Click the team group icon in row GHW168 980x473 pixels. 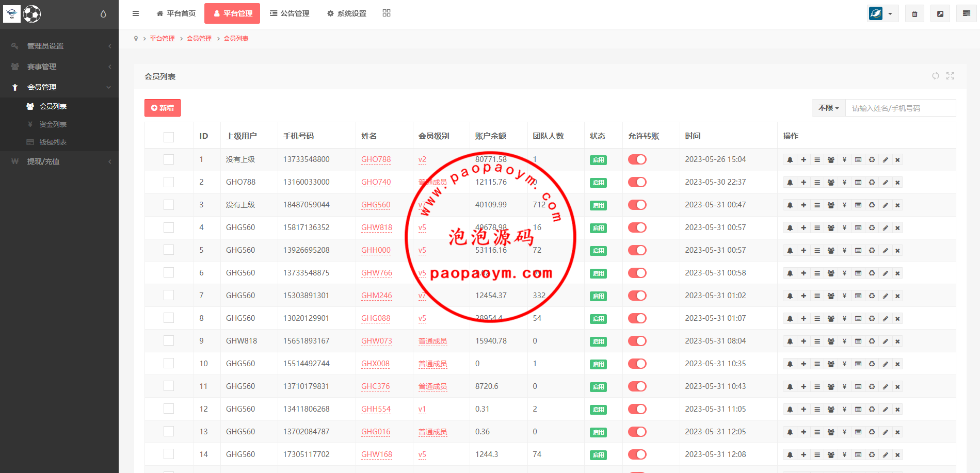pyautogui.click(x=831, y=455)
